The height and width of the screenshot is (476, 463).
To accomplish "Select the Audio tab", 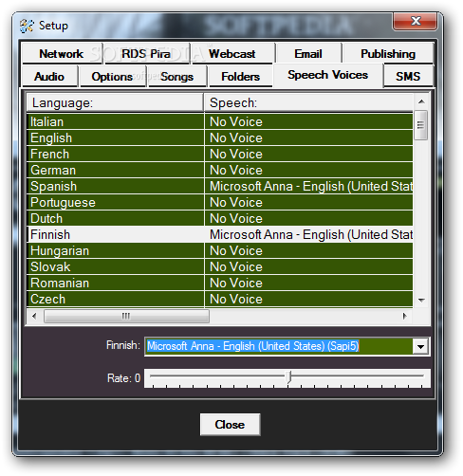I will pyautogui.click(x=49, y=76).
